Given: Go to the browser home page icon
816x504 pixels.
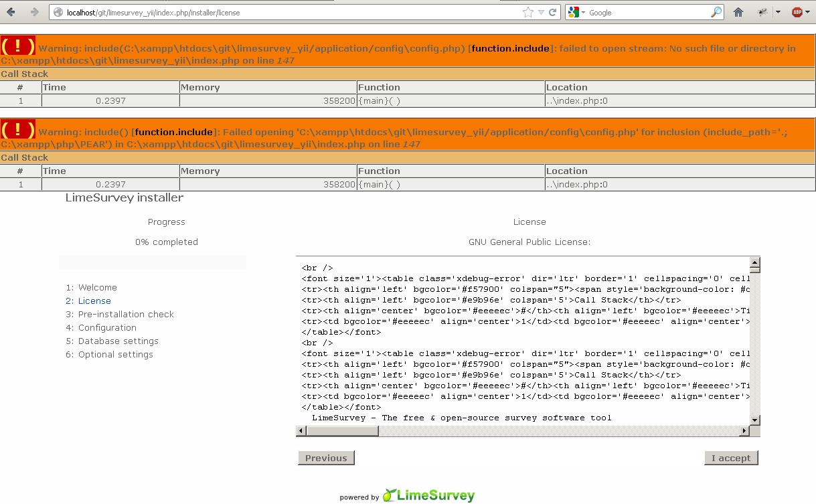Looking at the screenshot, I should click(x=738, y=12).
